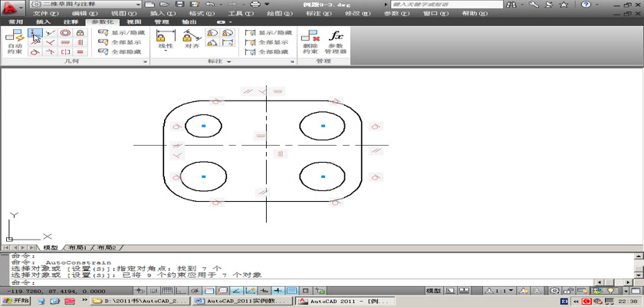Apply the Fix (lock) geometric constraint
This screenshot has height=307, width=644.
click(x=80, y=32)
